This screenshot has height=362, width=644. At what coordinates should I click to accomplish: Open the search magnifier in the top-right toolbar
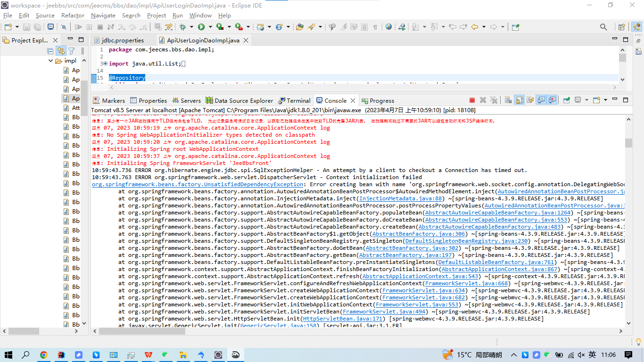[603, 27]
